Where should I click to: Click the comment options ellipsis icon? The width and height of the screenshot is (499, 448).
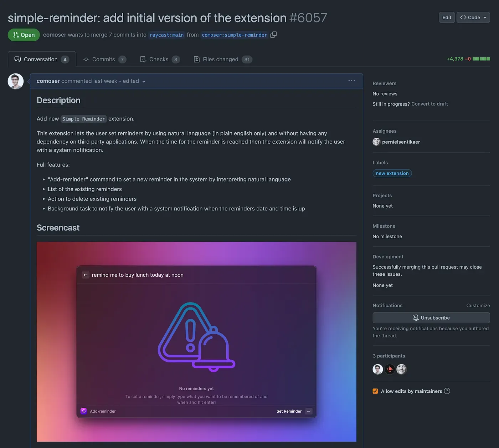[x=351, y=81]
